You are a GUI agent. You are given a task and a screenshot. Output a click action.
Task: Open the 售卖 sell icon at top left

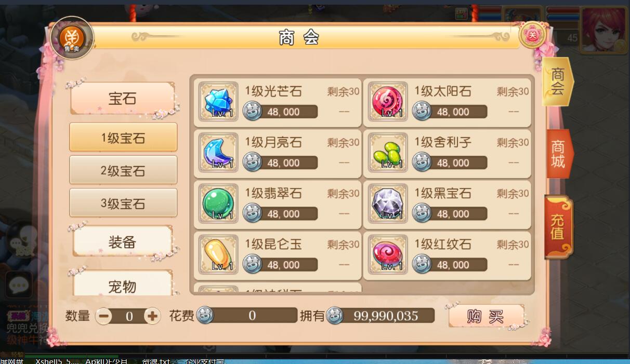coord(72,38)
